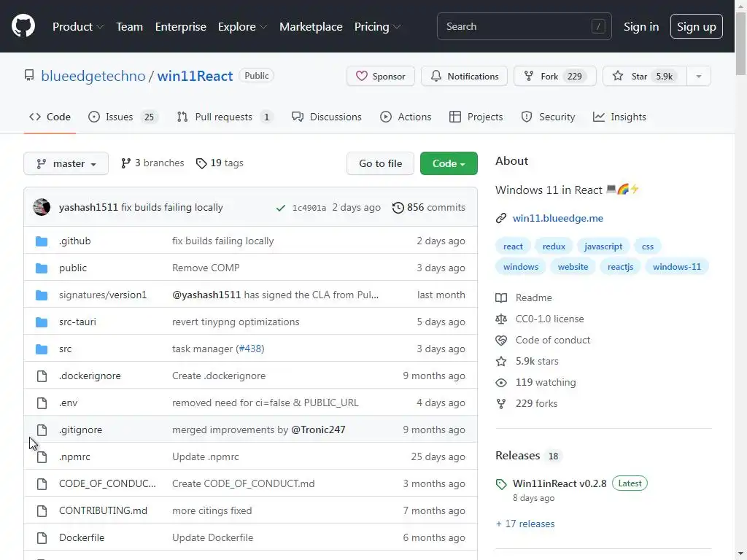
Task: Fork this repository
Action: pyautogui.click(x=554, y=76)
